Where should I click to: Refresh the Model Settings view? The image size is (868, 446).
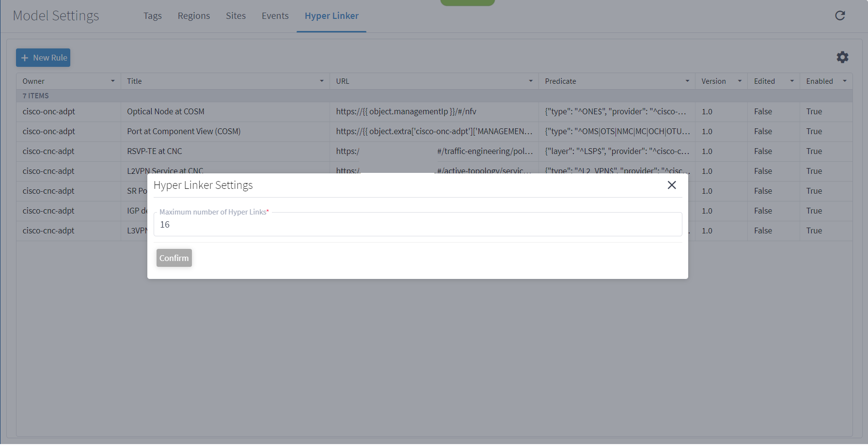(x=840, y=15)
